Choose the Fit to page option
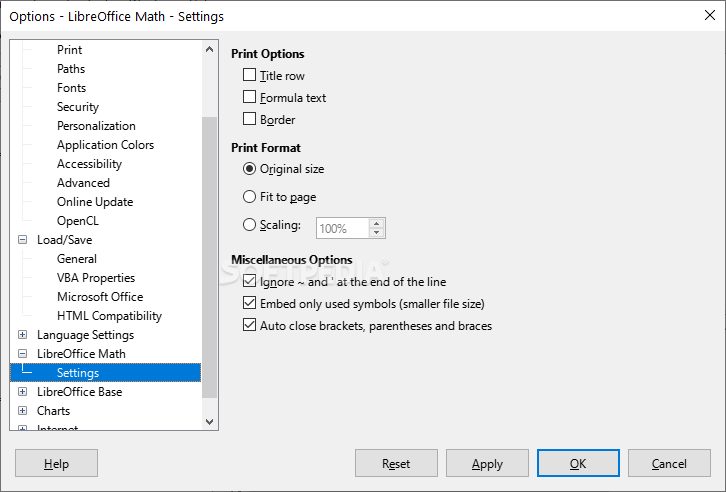Viewport: 726px width, 492px height. click(249, 197)
